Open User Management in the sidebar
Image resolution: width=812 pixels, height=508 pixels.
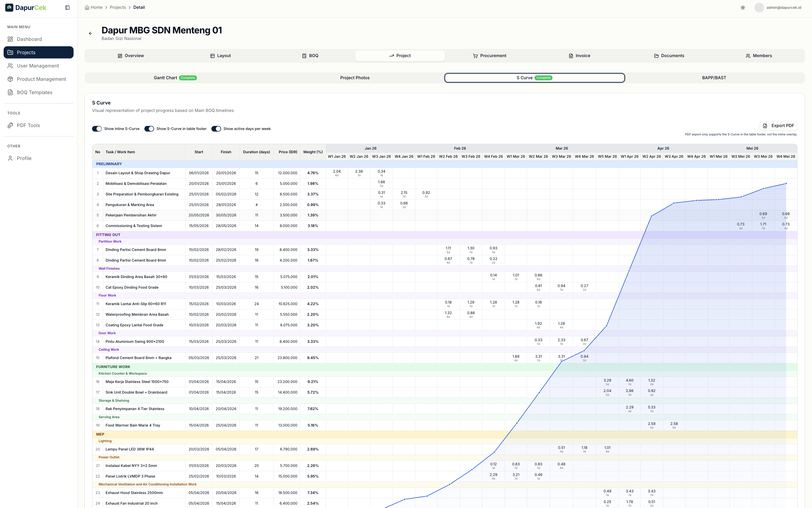point(39,66)
